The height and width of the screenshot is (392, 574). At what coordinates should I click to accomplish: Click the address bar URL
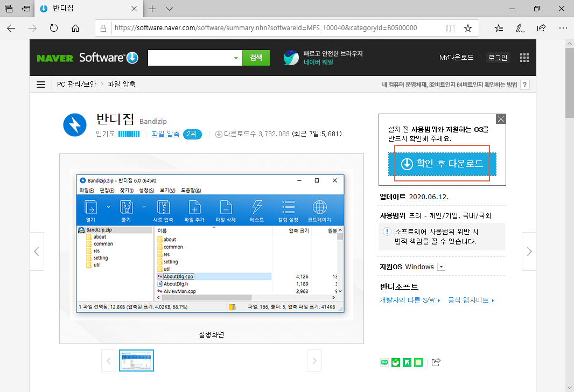(266, 28)
